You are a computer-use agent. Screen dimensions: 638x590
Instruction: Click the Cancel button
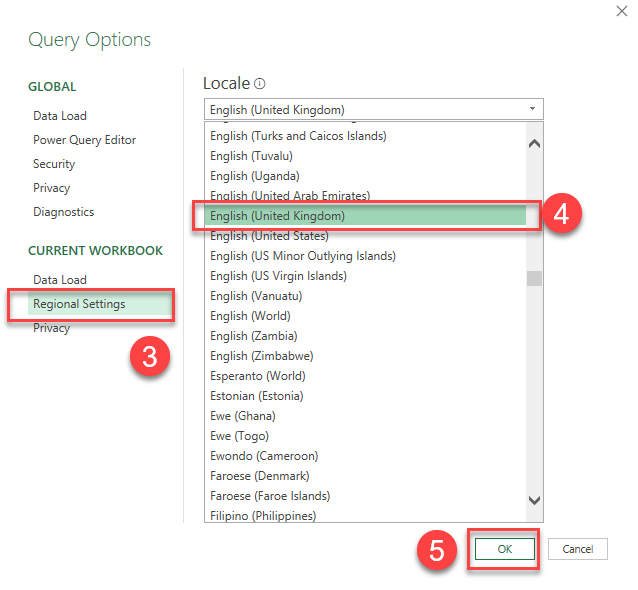[x=577, y=549]
